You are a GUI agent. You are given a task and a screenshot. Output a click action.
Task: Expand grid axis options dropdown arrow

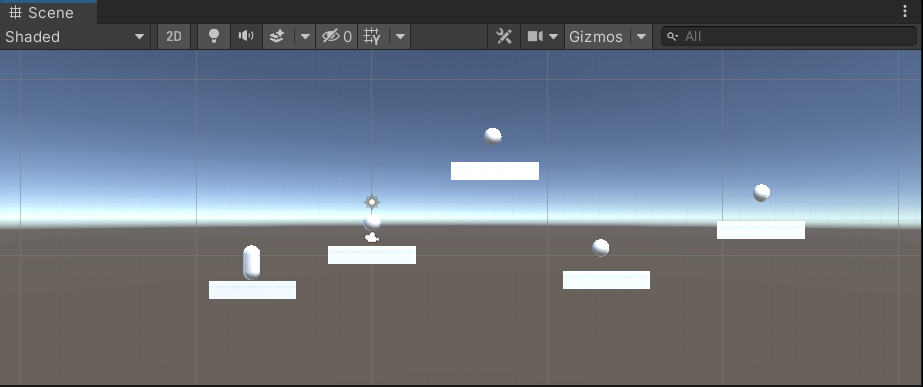pyautogui.click(x=400, y=37)
